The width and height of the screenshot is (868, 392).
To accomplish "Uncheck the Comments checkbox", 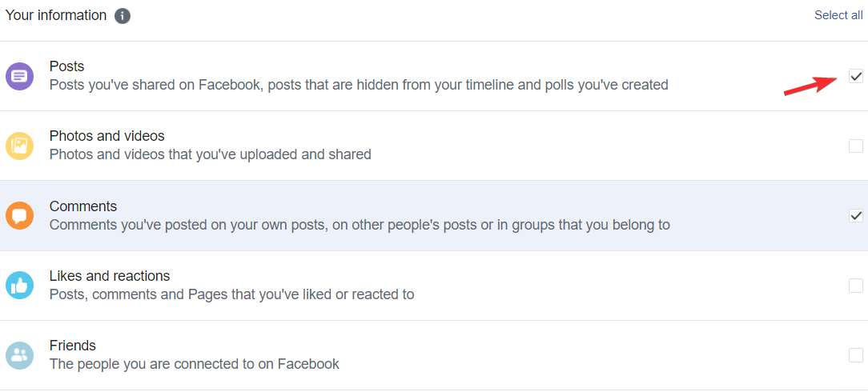I will coord(856,215).
